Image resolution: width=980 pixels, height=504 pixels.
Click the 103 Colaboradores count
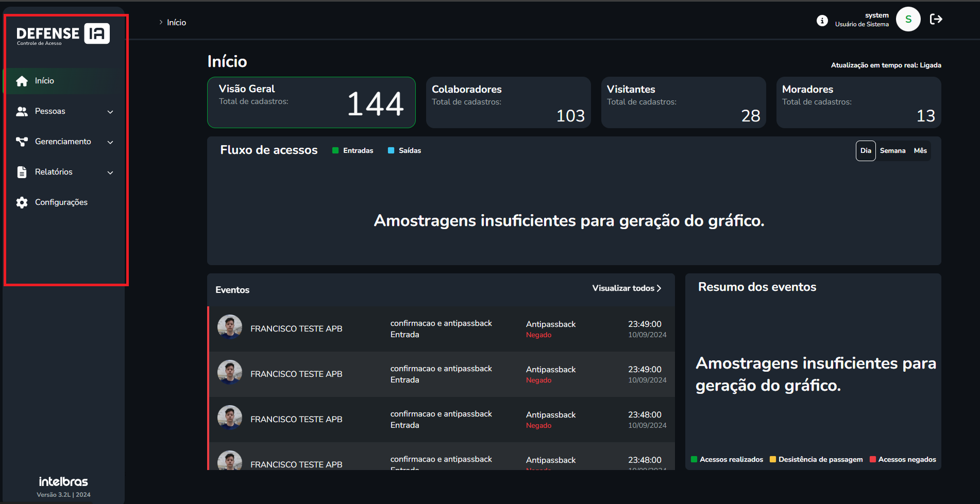click(570, 116)
